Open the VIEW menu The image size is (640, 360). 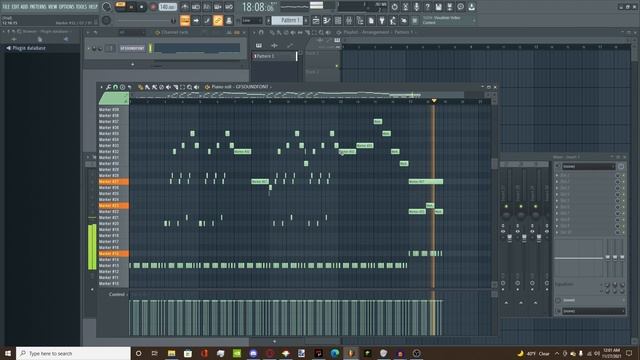coord(53,7)
